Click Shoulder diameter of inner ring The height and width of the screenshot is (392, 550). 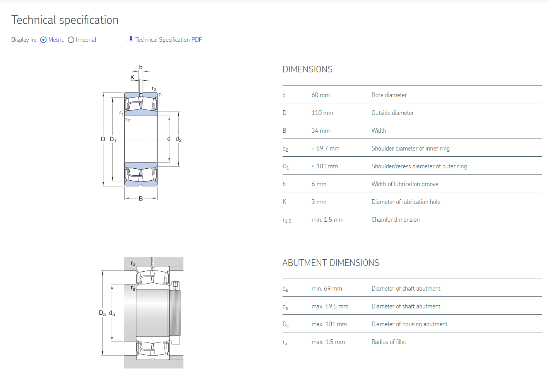[x=410, y=149]
